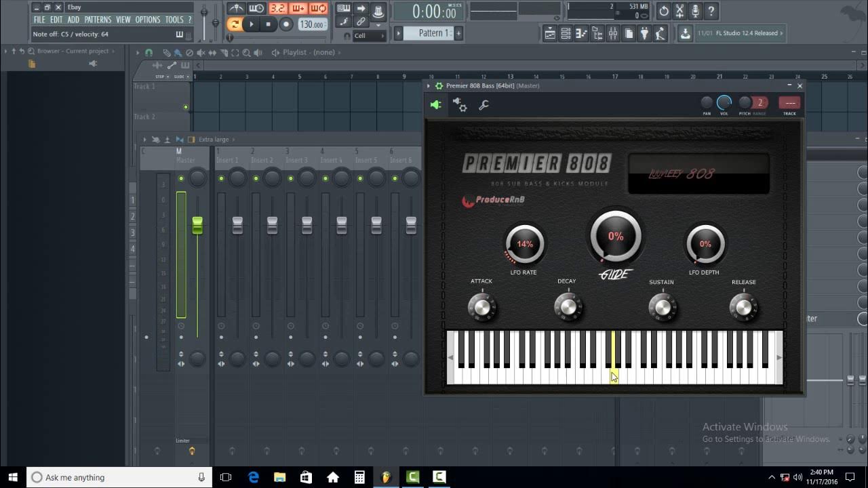The image size is (868, 488).
Task: Open the Mixer view icon
Action: [613, 33]
